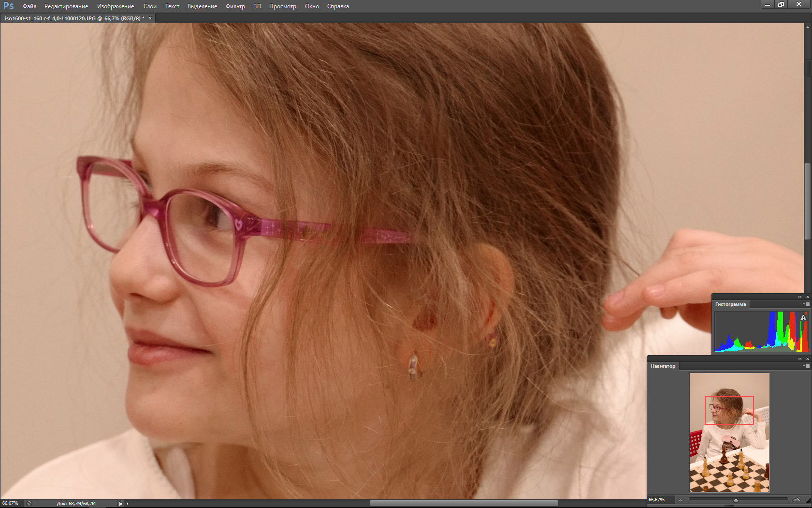Click the horizontal scrollbar thumb

464,504
